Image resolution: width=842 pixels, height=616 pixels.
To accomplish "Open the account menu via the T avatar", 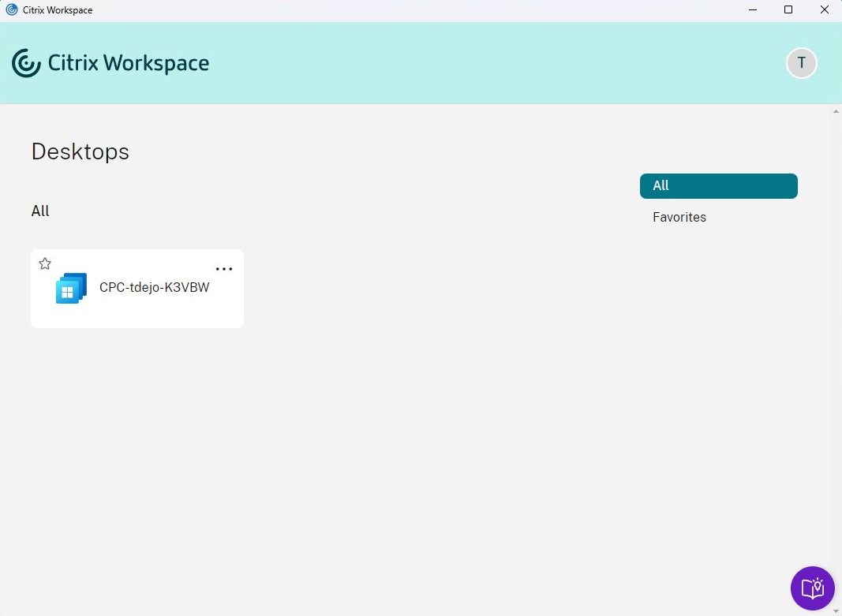I will point(802,63).
